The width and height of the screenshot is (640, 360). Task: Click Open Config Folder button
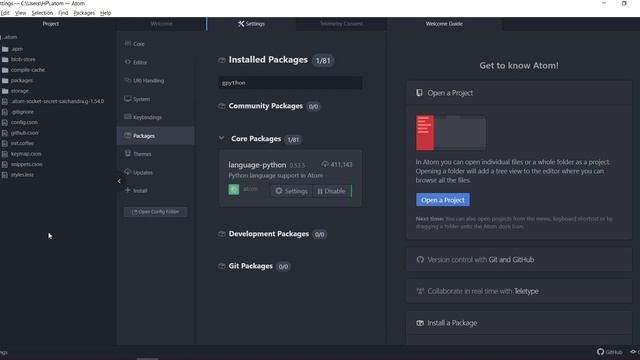[x=155, y=212]
